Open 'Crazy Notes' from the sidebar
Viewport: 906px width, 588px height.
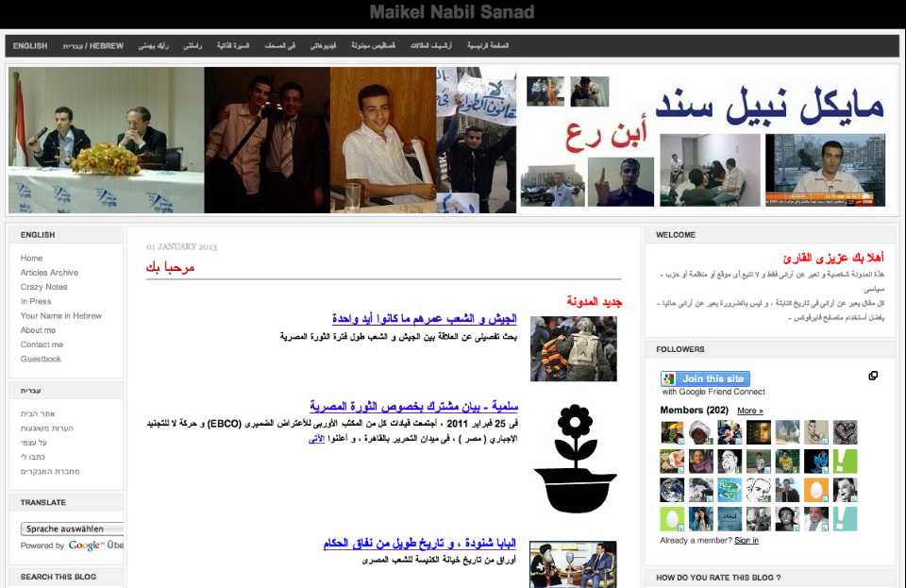[x=43, y=287]
